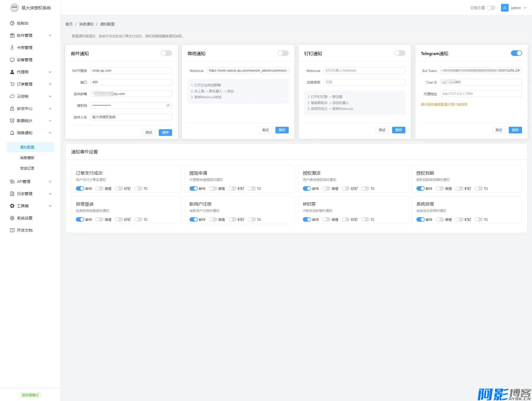Image resolution: width=532 pixels, height=401 pixels.
Task: Click the 系统设置 gear icon
Action: tap(12, 218)
